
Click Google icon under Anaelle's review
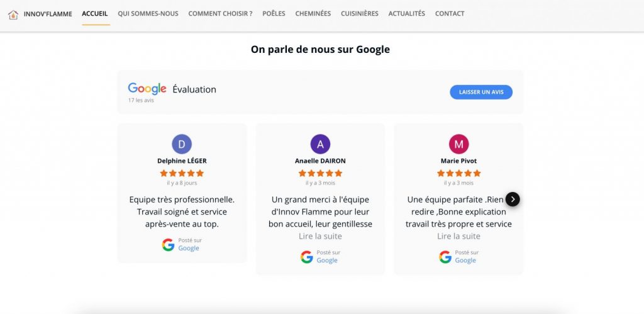click(307, 257)
